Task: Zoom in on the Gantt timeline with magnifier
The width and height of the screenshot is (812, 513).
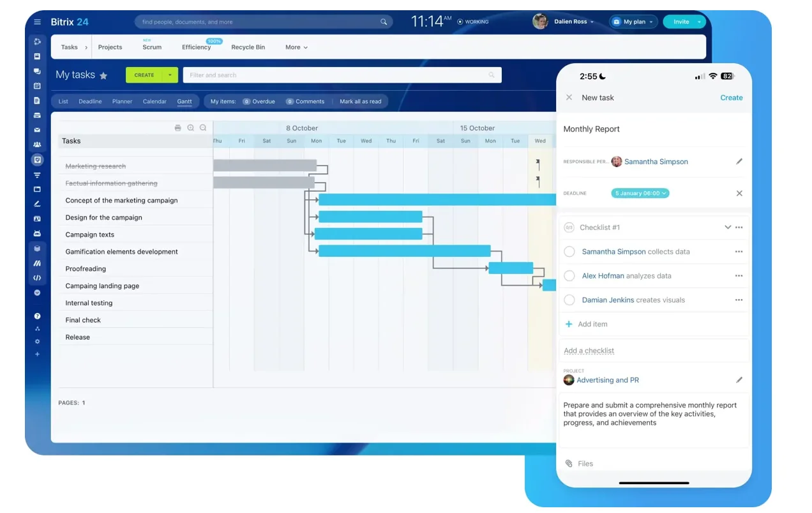Action: [x=190, y=127]
